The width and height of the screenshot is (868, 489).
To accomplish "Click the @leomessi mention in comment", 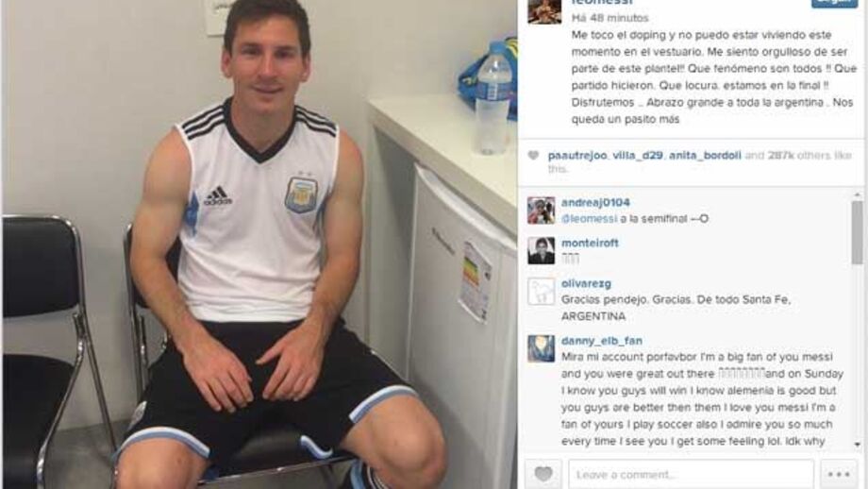I will [589, 219].
